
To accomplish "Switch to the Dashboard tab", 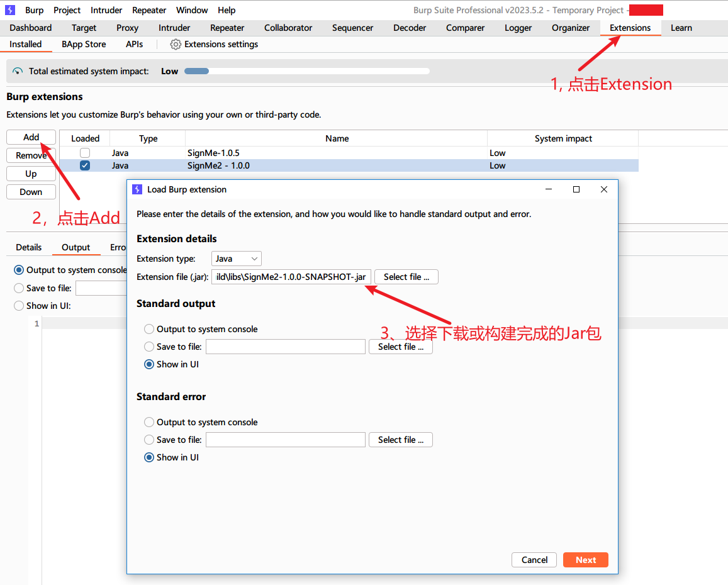I will click(x=31, y=28).
